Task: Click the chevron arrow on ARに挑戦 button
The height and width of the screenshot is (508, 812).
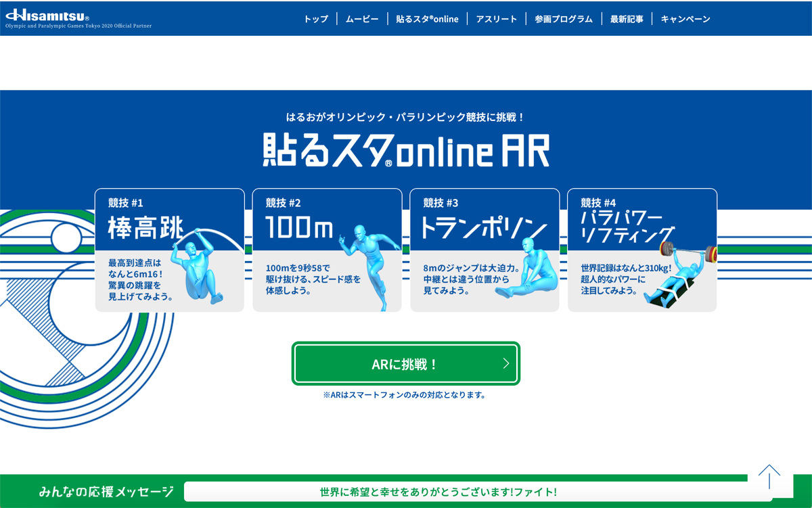Action: point(505,364)
